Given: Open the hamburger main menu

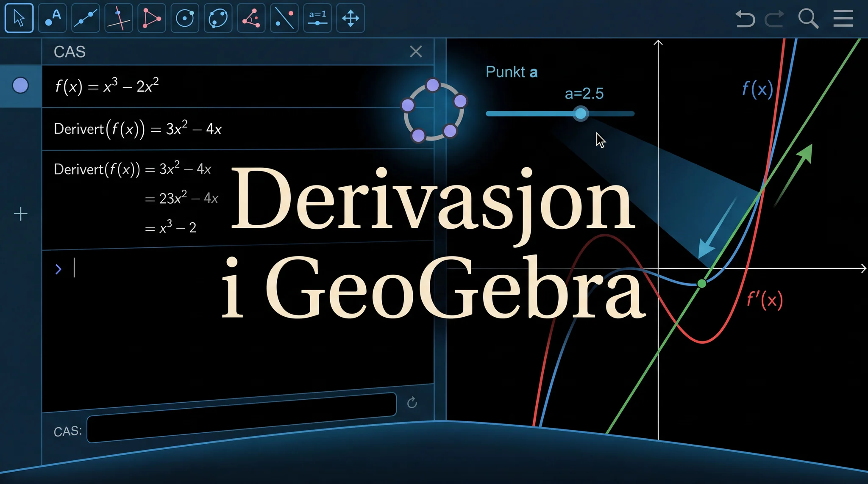Looking at the screenshot, I should [x=843, y=18].
